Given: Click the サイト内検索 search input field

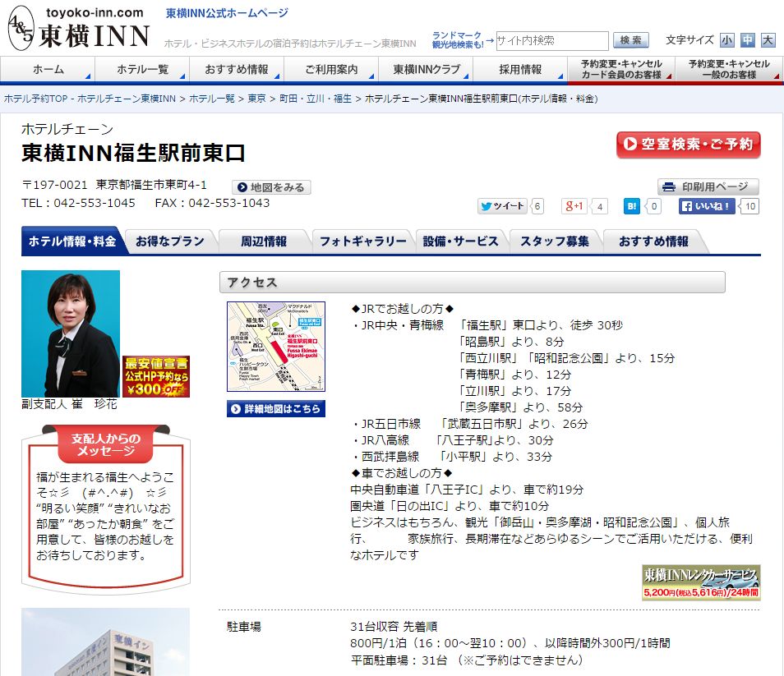Looking at the screenshot, I should point(552,40).
